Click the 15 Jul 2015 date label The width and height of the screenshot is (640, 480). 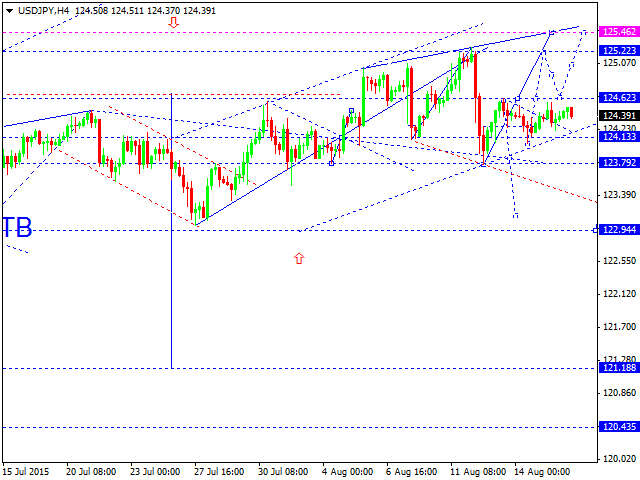[x=27, y=470]
